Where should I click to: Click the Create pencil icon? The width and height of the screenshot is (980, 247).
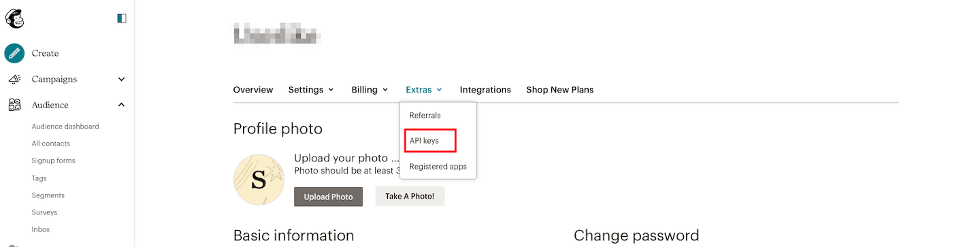click(x=14, y=53)
